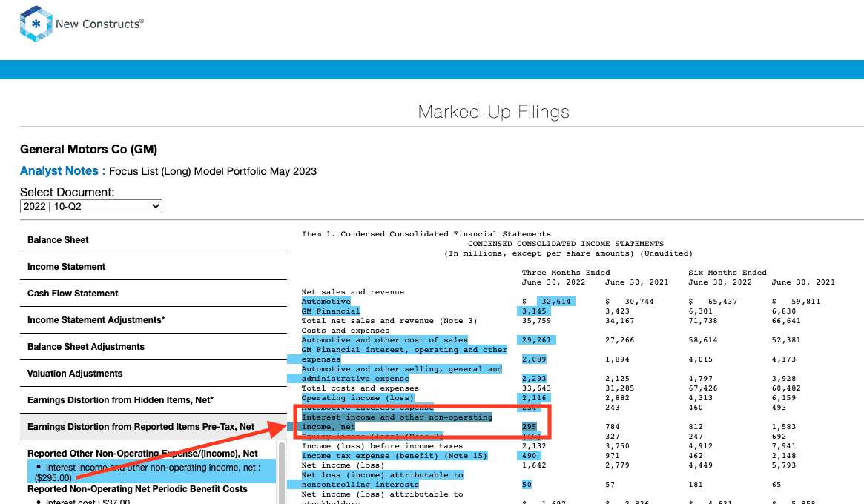Click the highlighted Automotive revenue line label
This screenshot has width=864, height=504.
point(326,302)
